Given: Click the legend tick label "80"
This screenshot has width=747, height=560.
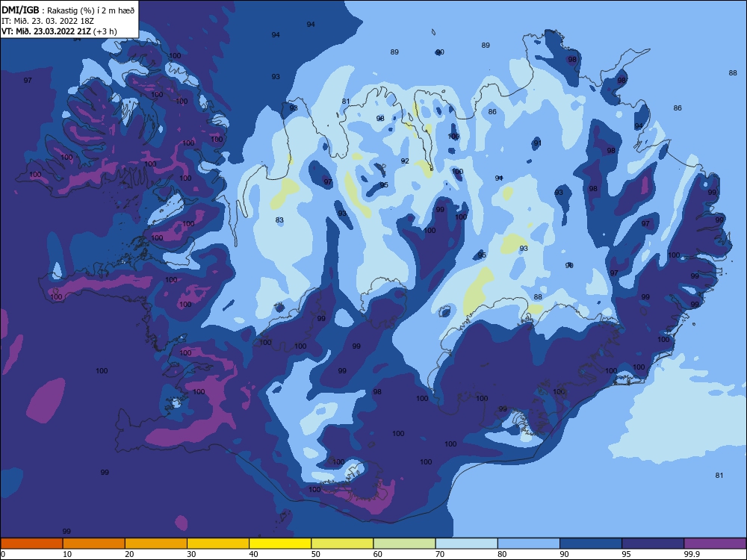Looking at the screenshot, I should [x=502, y=554].
